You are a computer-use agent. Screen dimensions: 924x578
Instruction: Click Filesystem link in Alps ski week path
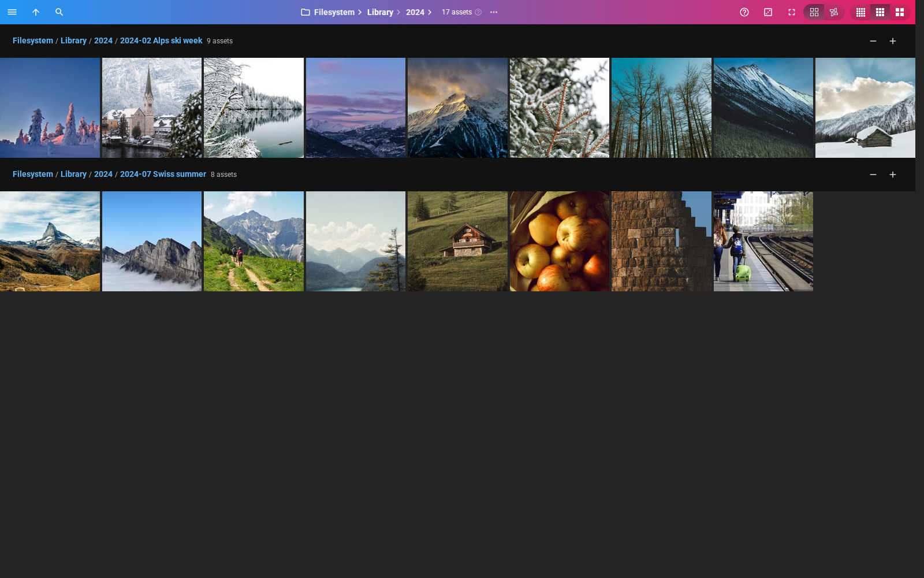[x=33, y=40]
